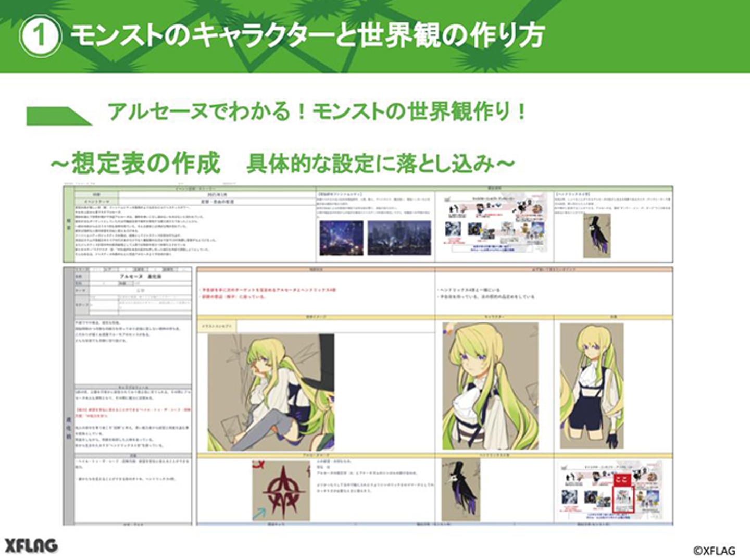This screenshot has height=560, width=750.
Task: Select the 変革・自由の奪還 event theme cell
Action: click(217, 201)
